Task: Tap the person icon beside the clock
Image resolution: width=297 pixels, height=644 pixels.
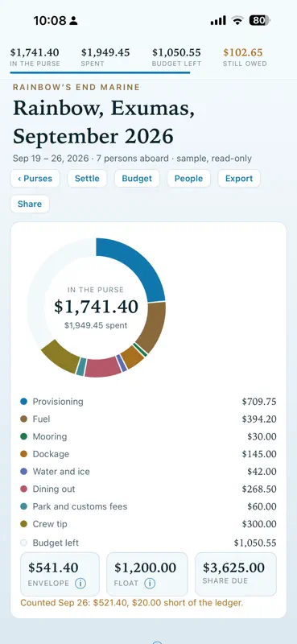Action: tap(73, 21)
